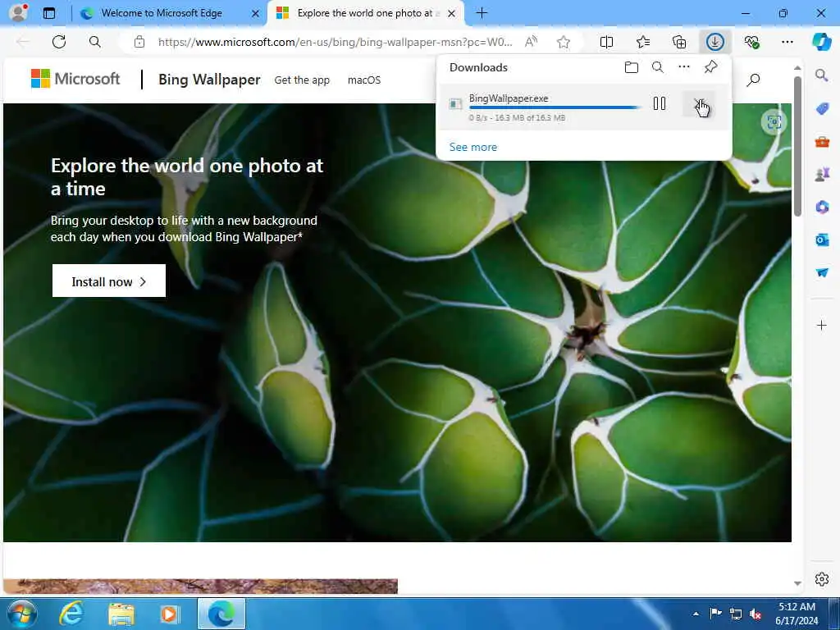Image resolution: width=840 pixels, height=630 pixels.
Task: Launch Internet Explorer from the taskbar
Action: [x=71, y=614]
